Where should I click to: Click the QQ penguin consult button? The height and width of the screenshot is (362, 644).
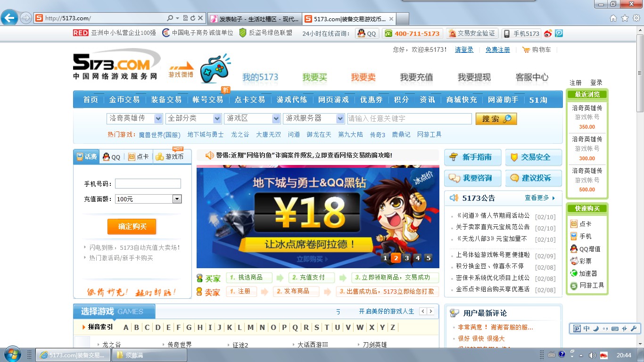[x=367, y=33]
